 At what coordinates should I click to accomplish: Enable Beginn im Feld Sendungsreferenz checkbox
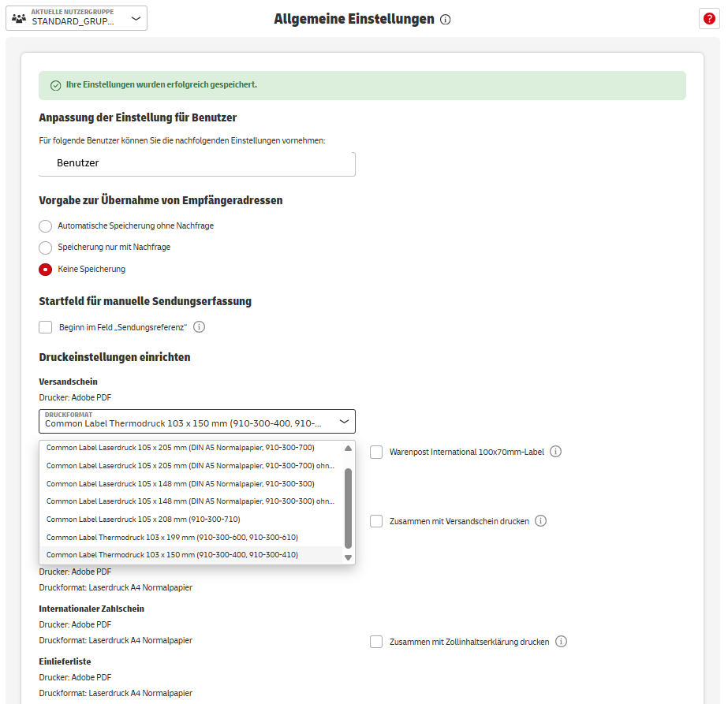pyautogui.click(x=46, y=327)
